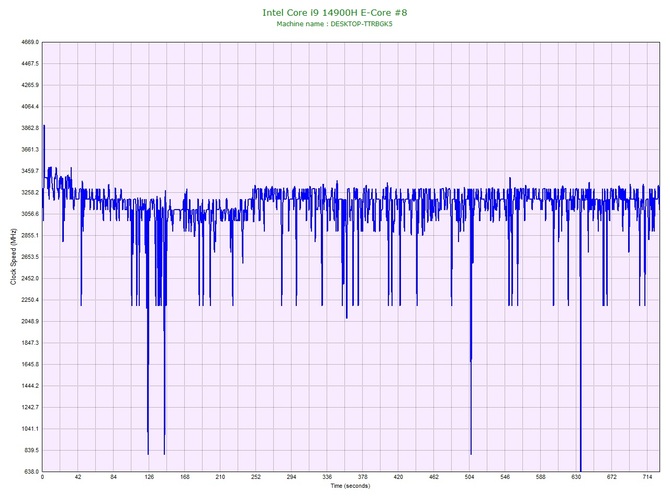The width and height of the screenshot is (670, 503).
Task: Click the y-axis value 3258.2
Action: [x=30, y=192]
